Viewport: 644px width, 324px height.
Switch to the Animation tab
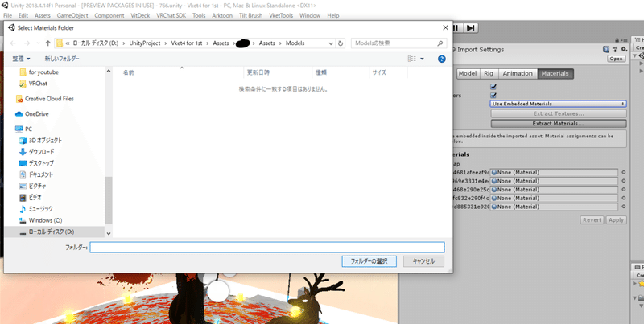518,74
